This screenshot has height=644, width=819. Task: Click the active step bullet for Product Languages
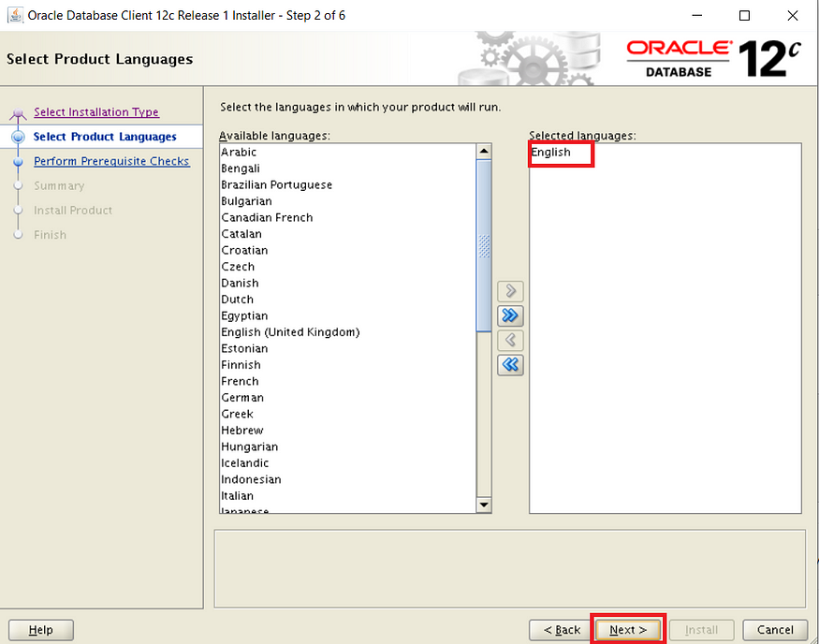(19, 137)
